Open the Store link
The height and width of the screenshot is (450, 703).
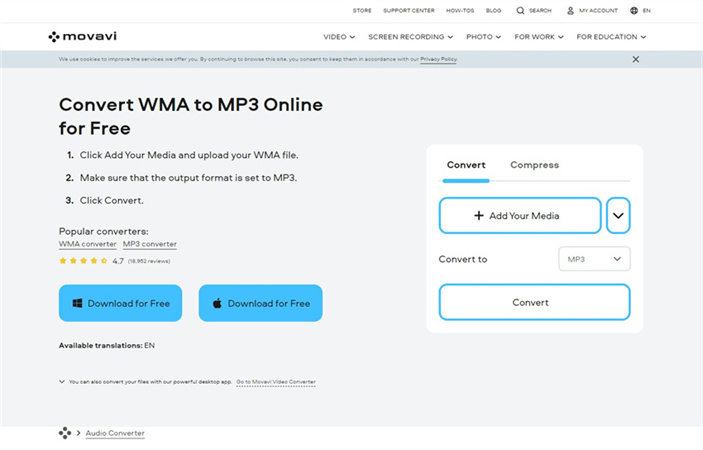(362, 10)
